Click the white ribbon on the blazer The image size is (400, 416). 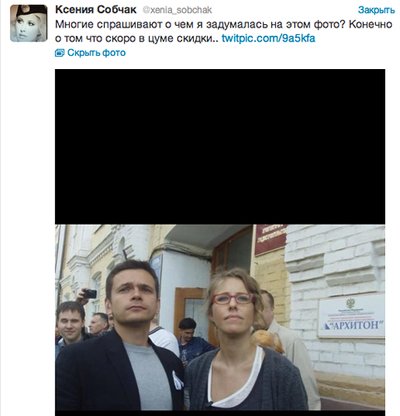click(177, 381)
